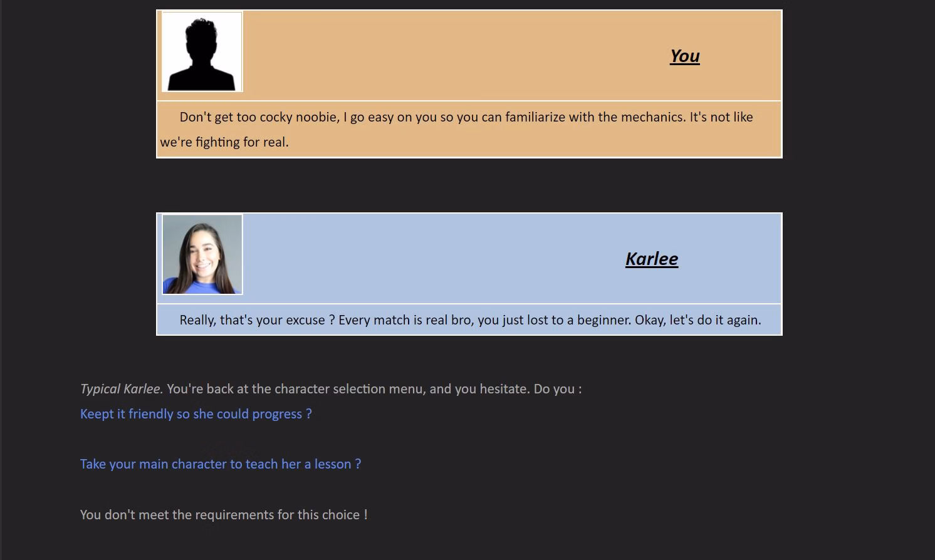Choose Take your main character to teach her a lesson
Image resolution: width=935 pixels, height=560 pixels.
tap(221, 464)
